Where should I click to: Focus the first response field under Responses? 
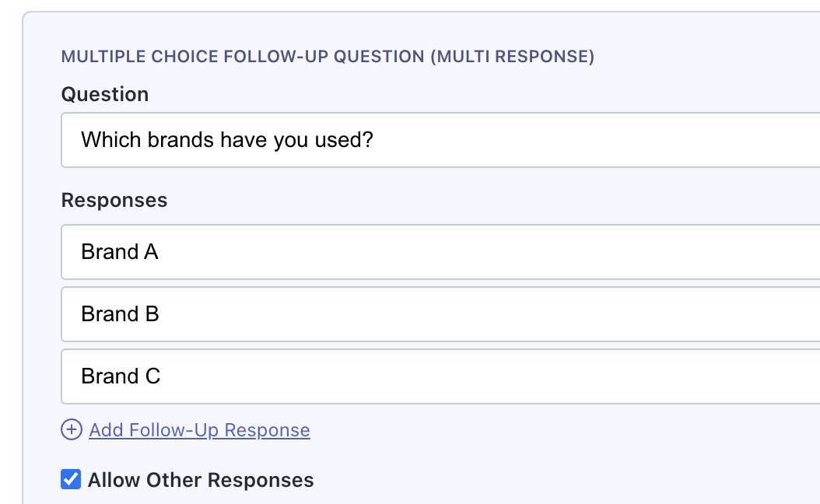tap(311, 252)
